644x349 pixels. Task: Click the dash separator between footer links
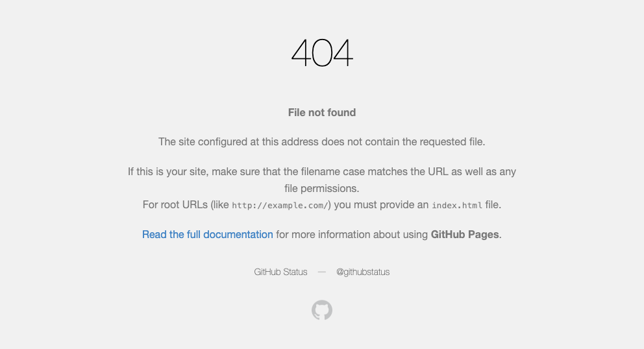(321, 272)
